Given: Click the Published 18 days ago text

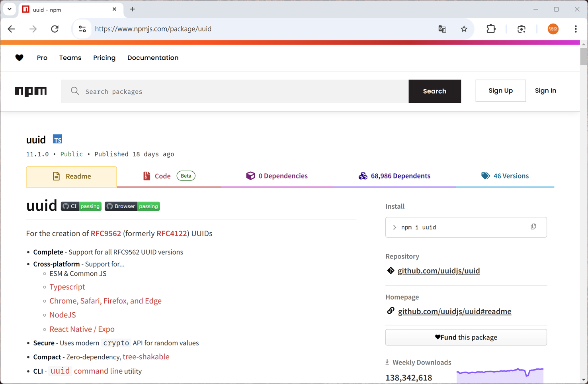Looking at the screenshot, I should point(134,154).
